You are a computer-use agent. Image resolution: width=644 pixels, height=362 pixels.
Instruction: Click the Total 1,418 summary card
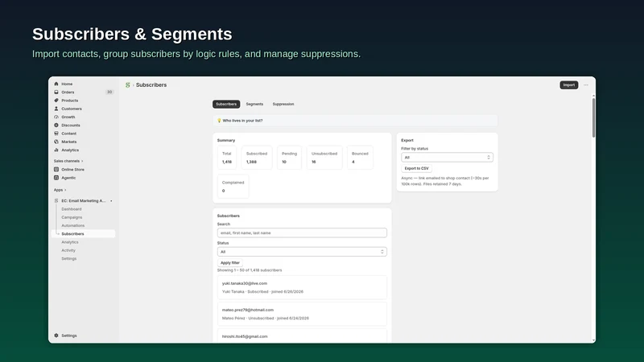point(227,158)
